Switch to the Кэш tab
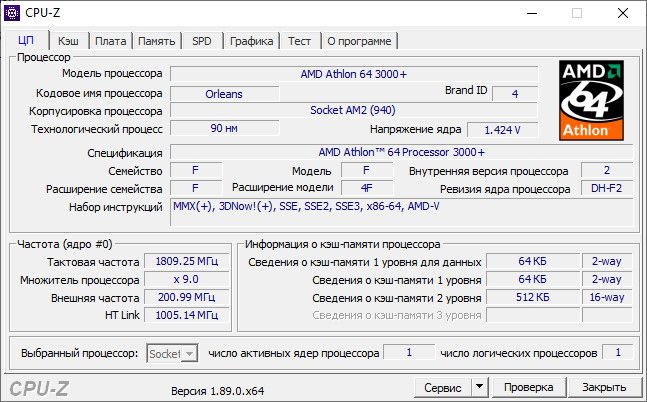 click(x=68, y=41)
